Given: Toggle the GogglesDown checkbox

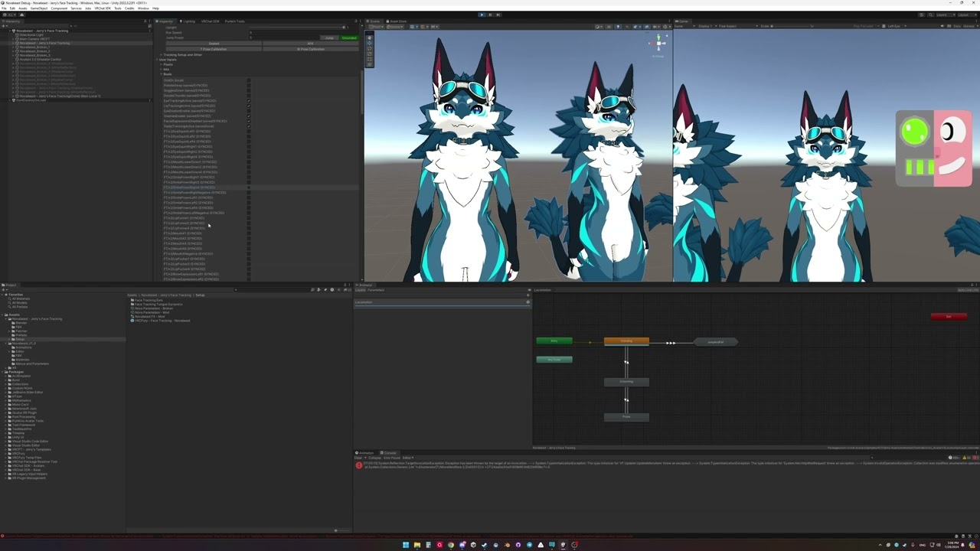Looking at the screenshot, I should [249, 90].
